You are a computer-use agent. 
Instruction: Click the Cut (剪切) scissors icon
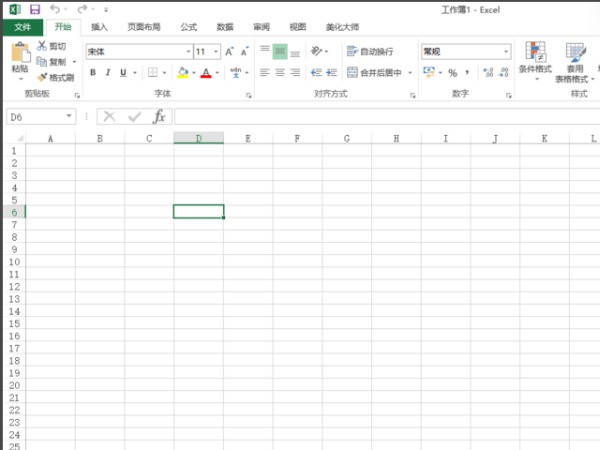[x=42, y=47]
